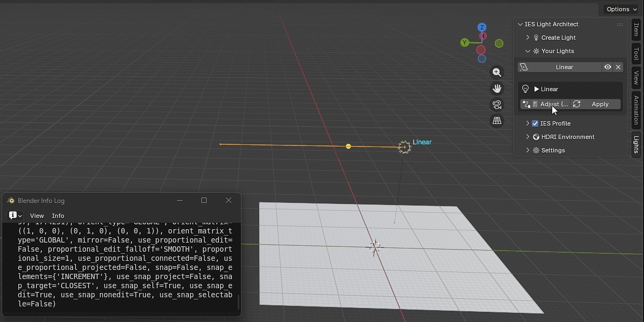The image size is (644, 322).
Task: Open the info editor type icon
Action: [x=14, y=215]
